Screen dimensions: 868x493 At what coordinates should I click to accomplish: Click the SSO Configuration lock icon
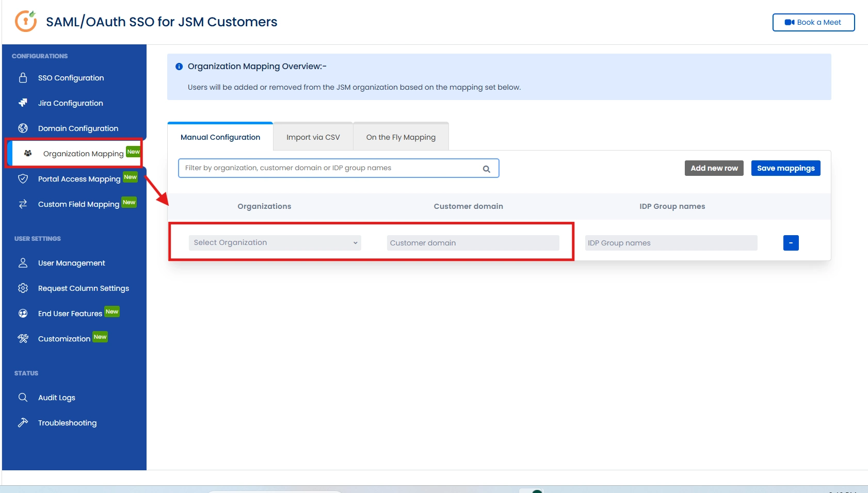(23, 78)
